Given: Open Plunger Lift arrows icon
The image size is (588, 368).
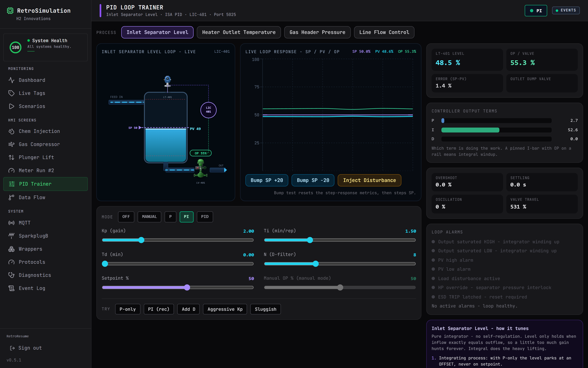Looking at the screenshot, I should [11, 157].
